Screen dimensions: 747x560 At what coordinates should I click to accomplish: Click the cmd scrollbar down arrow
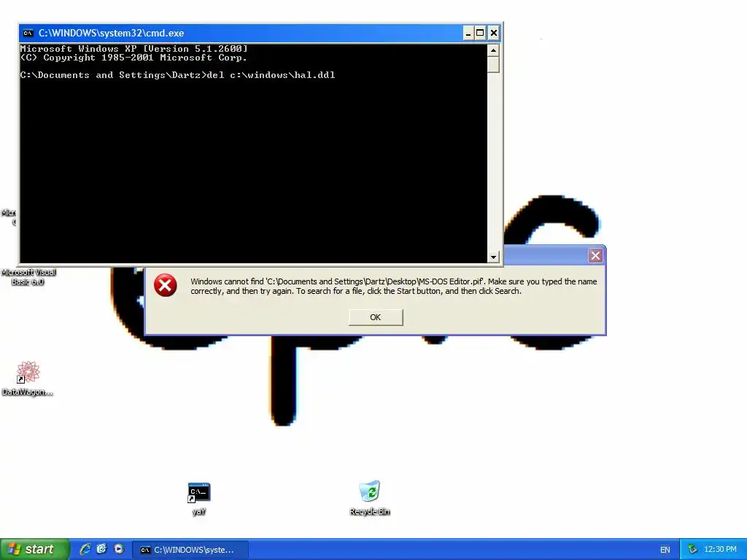pyautogui.click(x=493, y=257)
